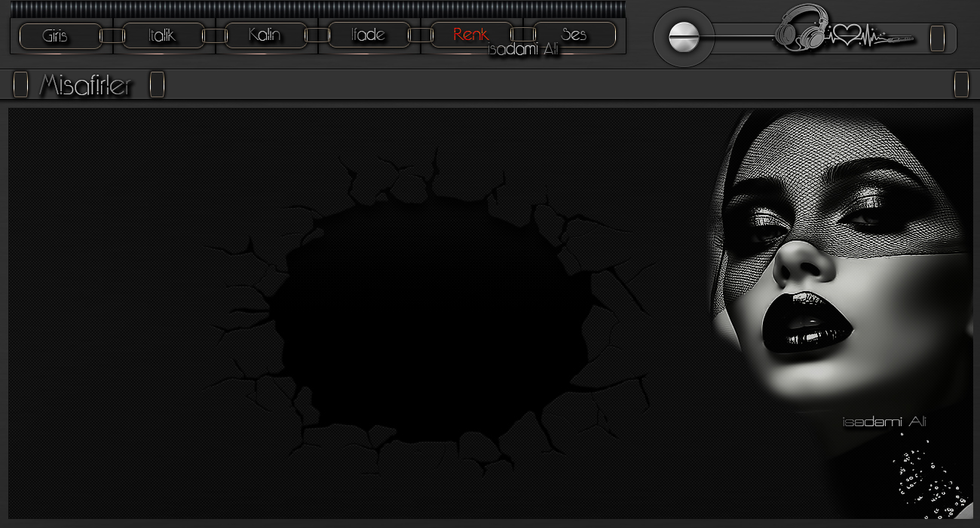
Task: Click the round silver volume slider knob
Action: 684,37
